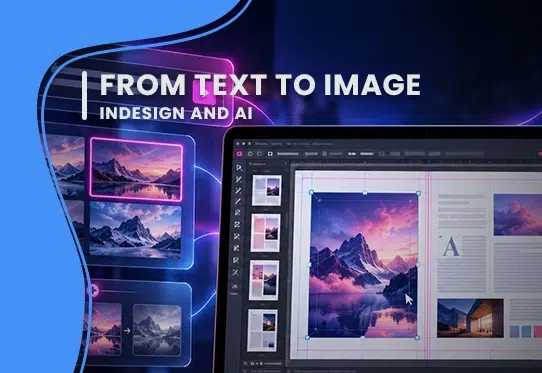The image size is (542, 373).
Task: Open the third page thumbnail with the lake photo
Action: click(x=264, y=280)
